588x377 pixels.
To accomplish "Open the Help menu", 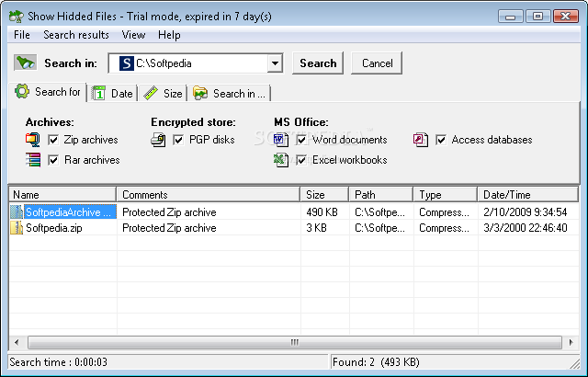I will (x=169, y=35).
